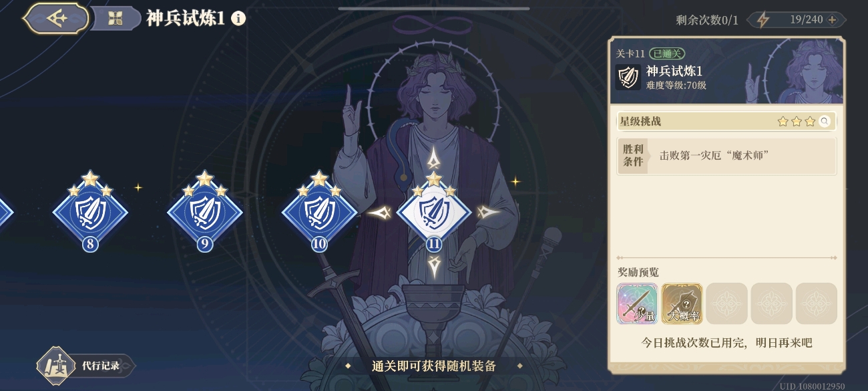Click the 剩余次数0/1 remaining attempts label
The height and width of the screenshot is (391, 868).
point(707,19)
